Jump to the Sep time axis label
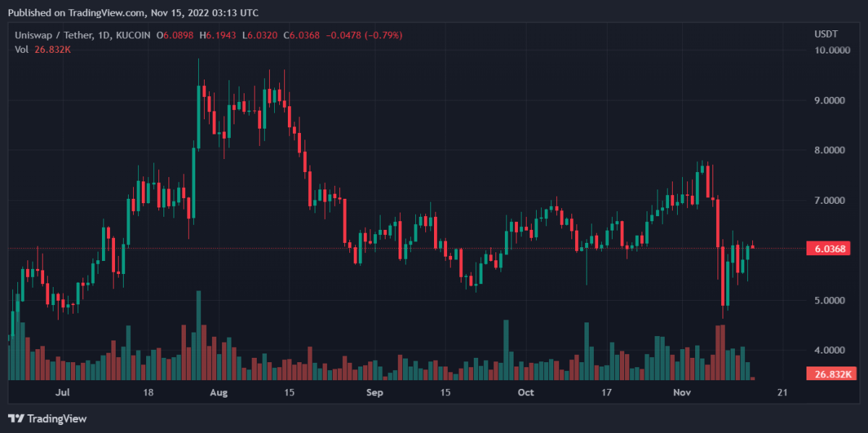Image resolution: width=868 pixels, height=433 pixels. point(374,393)
